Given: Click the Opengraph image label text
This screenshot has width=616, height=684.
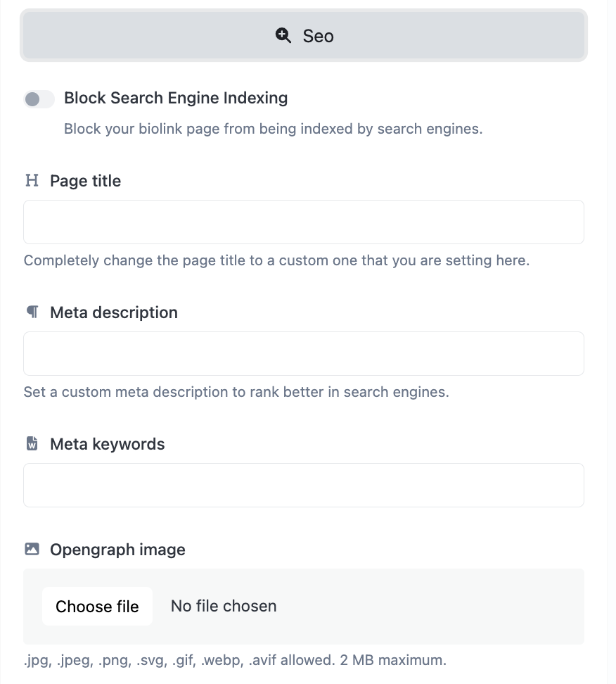Looking at the screenshot, I should click(x=117, y=550).
